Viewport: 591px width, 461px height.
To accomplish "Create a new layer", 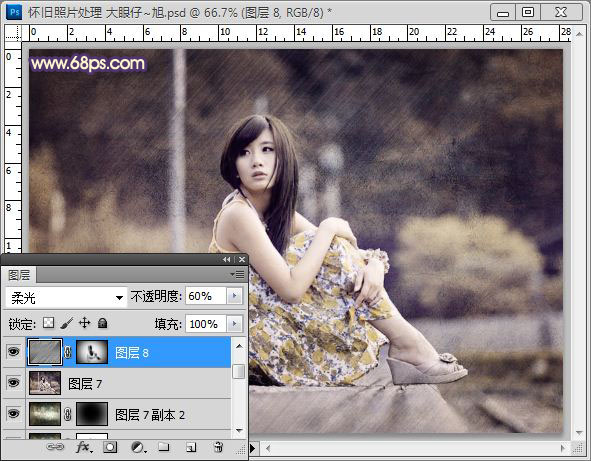I will tap(191, 447).
